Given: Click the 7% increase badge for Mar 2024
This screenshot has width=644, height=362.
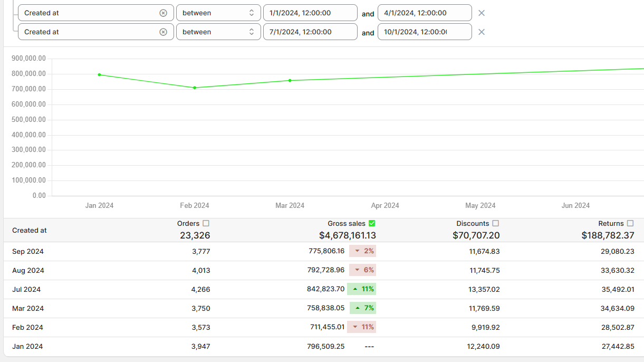Looking at the screenshot, I should tap(363, 308).
